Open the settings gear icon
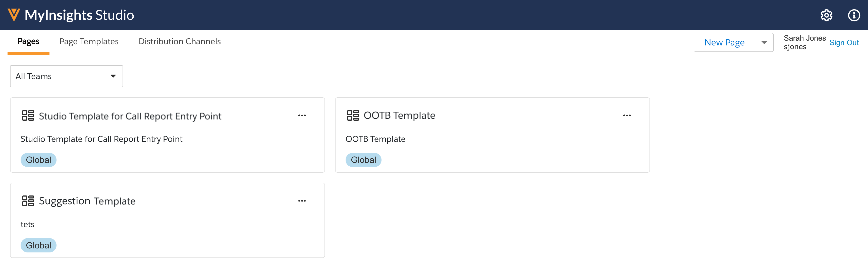The height and width of the screenshot is (271, 868). coord(826,15)
